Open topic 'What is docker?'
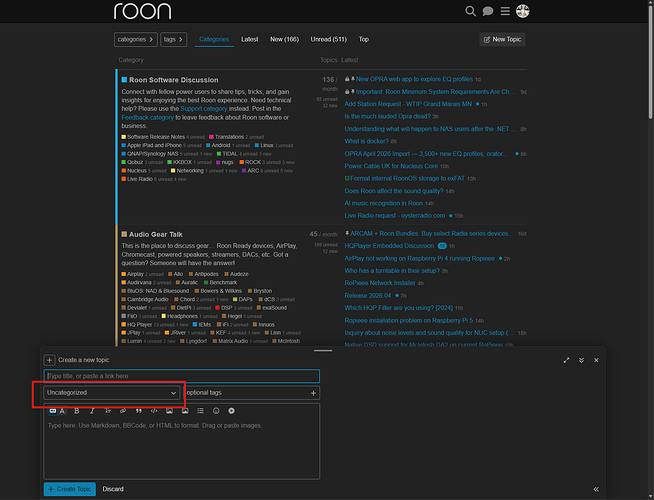 click(366, 141)
